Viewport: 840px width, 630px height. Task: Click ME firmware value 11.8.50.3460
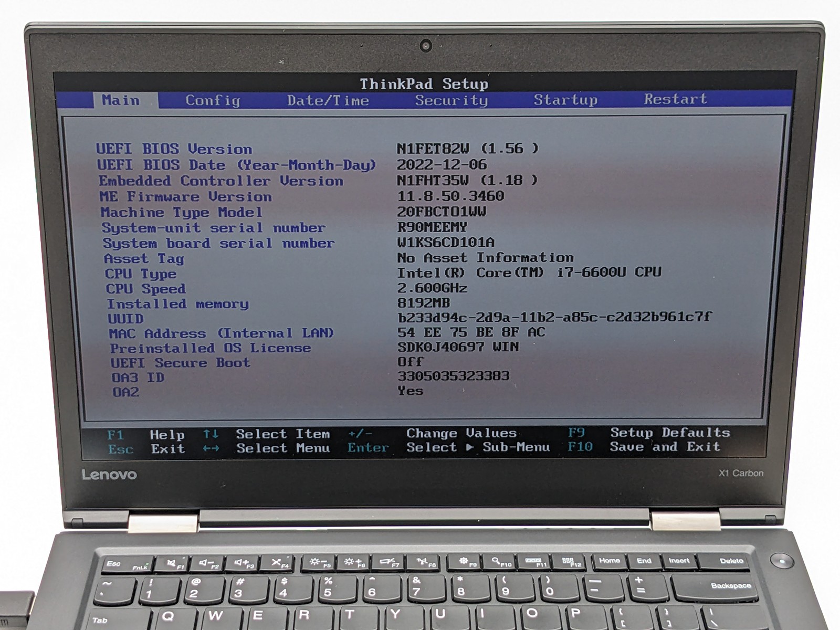450,196
